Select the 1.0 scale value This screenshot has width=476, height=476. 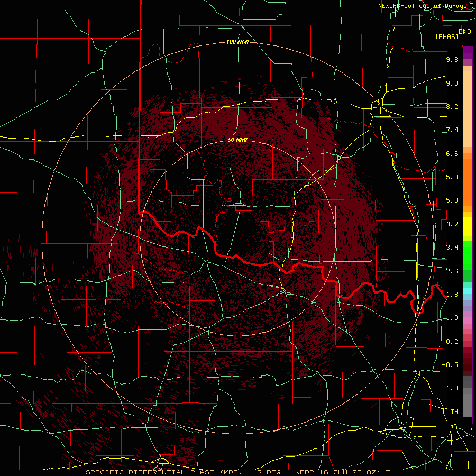coord(452,318)
